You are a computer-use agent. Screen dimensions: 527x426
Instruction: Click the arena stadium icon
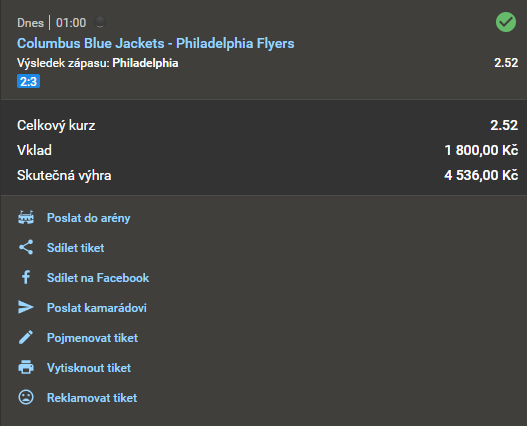[x=26, y=218]
